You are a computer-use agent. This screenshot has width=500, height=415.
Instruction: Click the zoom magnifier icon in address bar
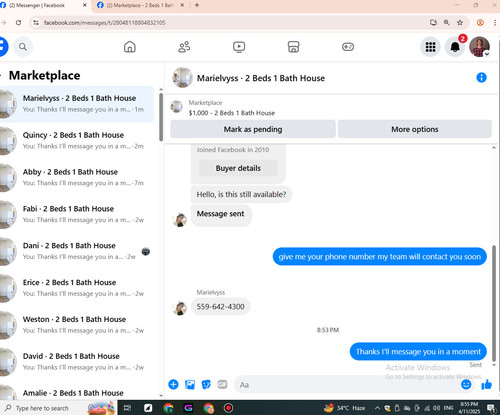[x=447, y=23]
